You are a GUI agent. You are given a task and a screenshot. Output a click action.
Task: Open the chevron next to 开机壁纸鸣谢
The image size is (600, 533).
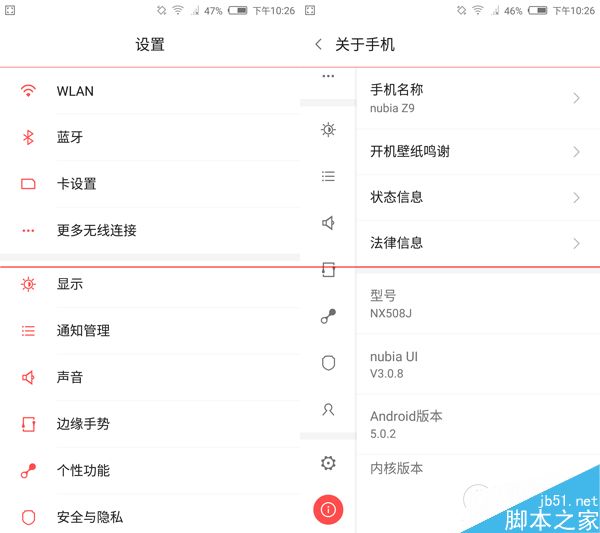coord(577,152)
